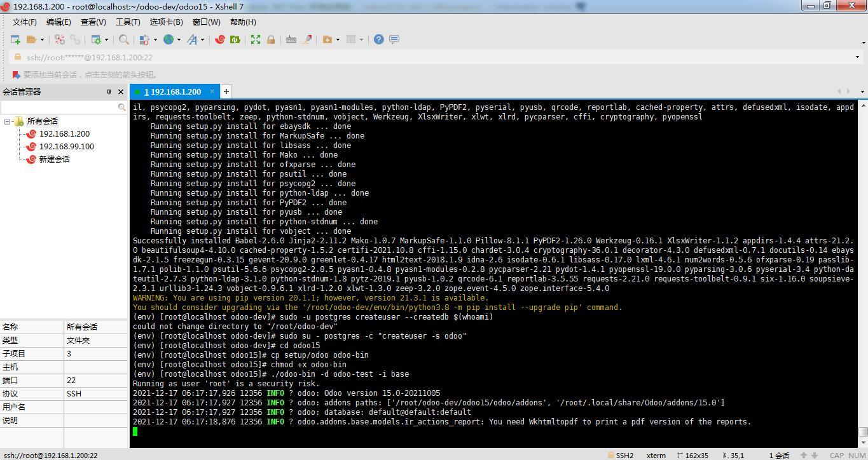Click the blue Help question mark icon
868x460 pixels.
click(378, 39)
